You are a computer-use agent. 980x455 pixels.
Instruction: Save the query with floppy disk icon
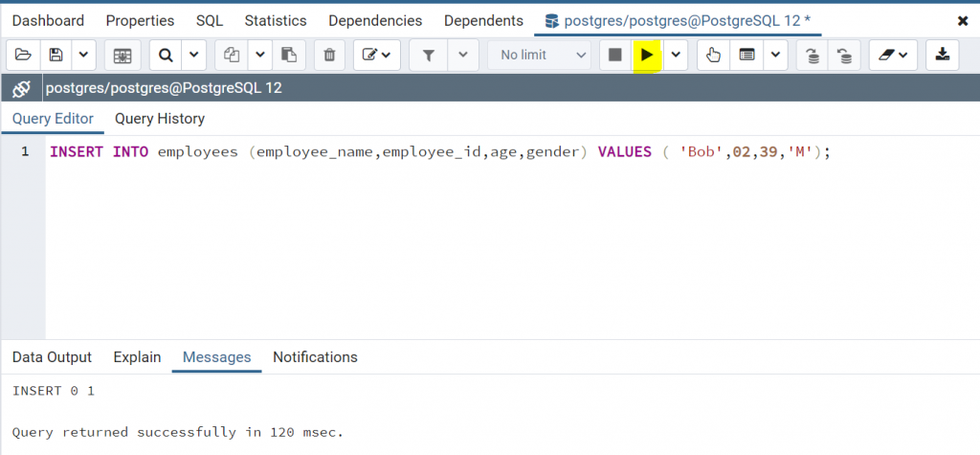click(x=56, y=55)
